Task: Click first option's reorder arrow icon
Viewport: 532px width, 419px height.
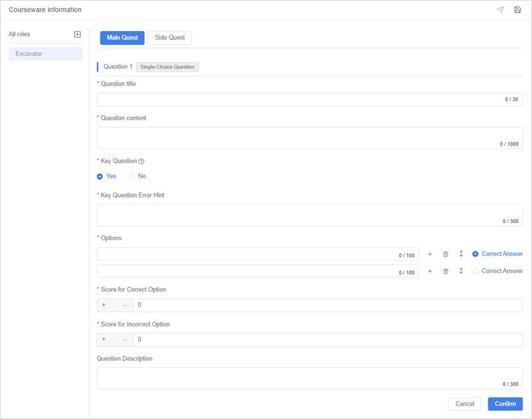Action: pyautogui.click(x=461, y=254)
